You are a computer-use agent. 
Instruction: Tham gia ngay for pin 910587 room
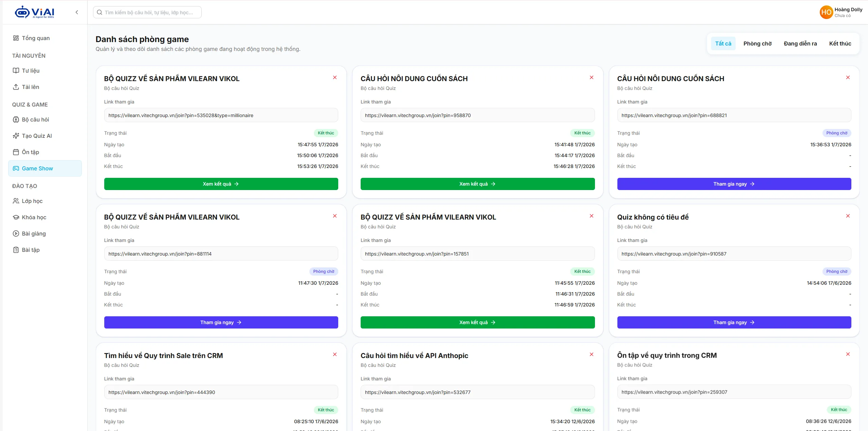[x=734, y=322]
